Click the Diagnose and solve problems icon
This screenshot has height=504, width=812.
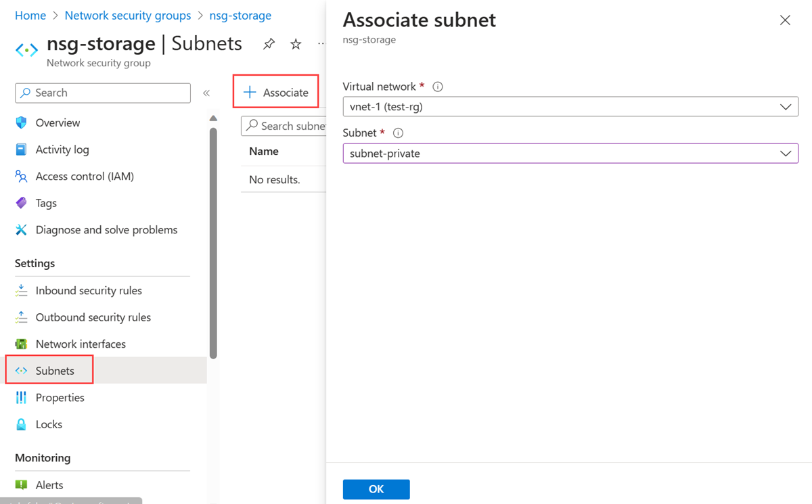(21, 230)
